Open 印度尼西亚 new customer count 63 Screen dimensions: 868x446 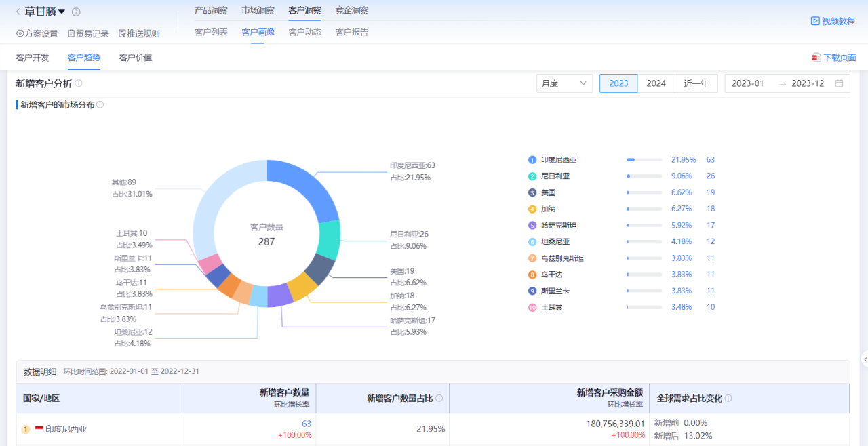(x=307, y=424)
